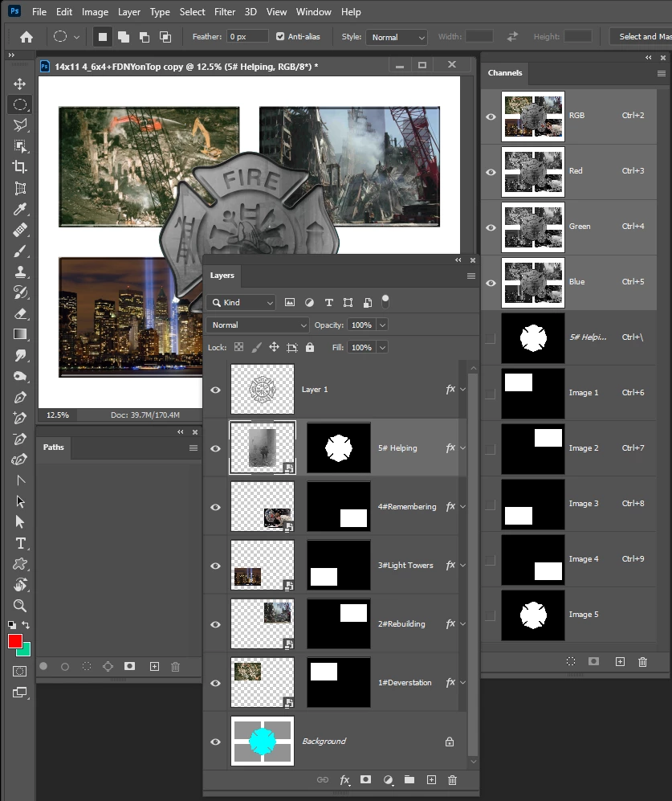The height and width of the screenshot is (801, 672).
Task: Select the Path Selection tool
Action: coord(20,501)
